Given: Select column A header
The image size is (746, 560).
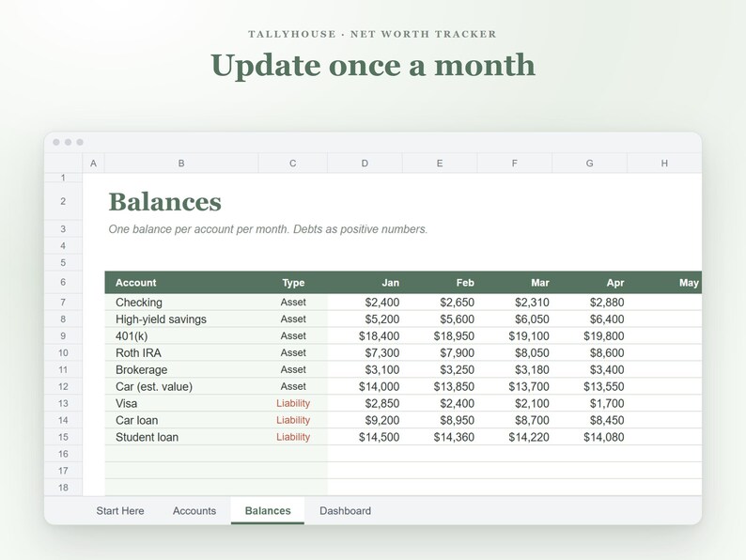Looking at the screenshot, I should click(93, 163).
